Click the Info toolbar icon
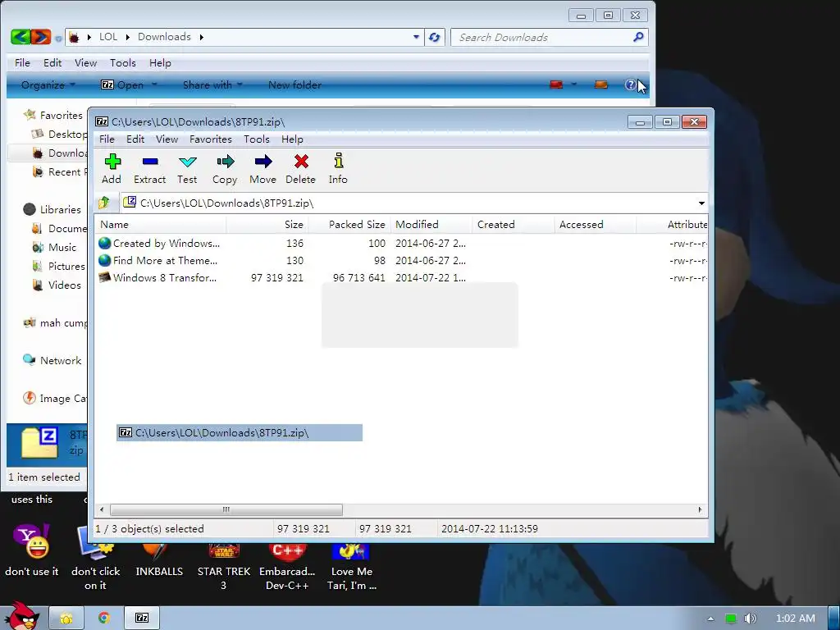Screen dimensions: 840x630 (338, 169)
